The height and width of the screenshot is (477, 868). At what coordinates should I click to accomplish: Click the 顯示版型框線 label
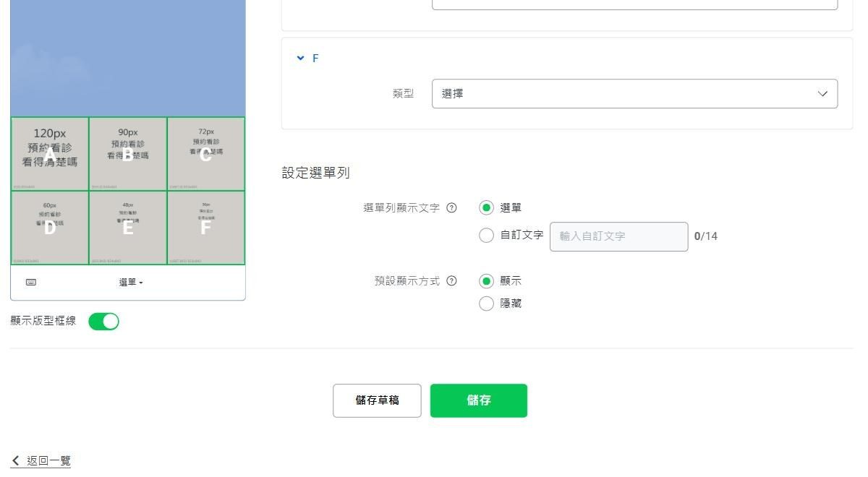pos(43,321)
